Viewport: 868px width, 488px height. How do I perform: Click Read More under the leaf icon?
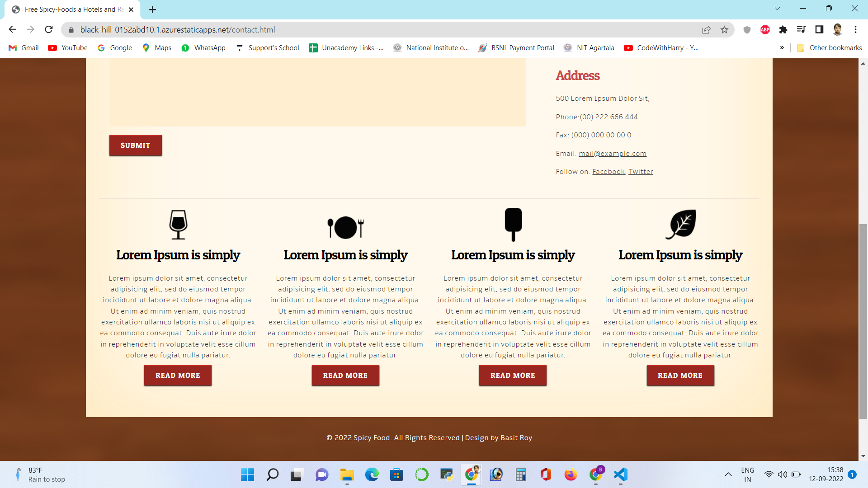tap(680, 375)
